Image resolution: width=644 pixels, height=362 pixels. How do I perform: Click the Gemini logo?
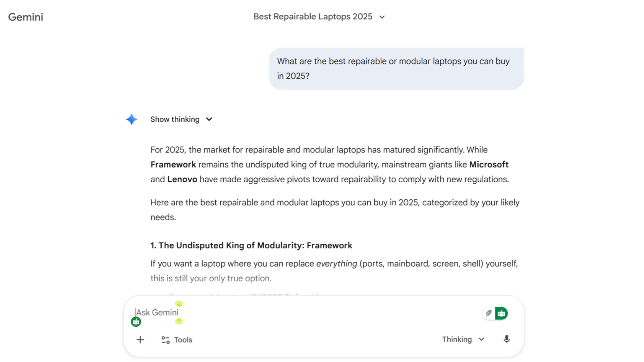tap(25, 17)
